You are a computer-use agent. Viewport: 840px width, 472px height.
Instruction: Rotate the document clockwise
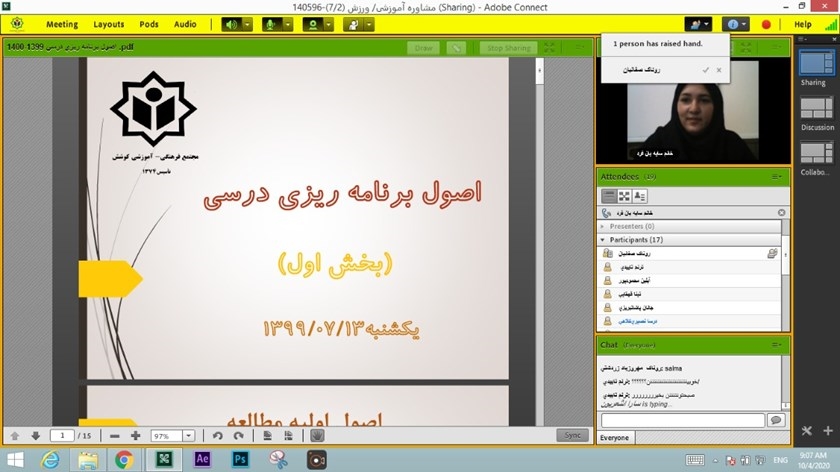pos(238,436)
